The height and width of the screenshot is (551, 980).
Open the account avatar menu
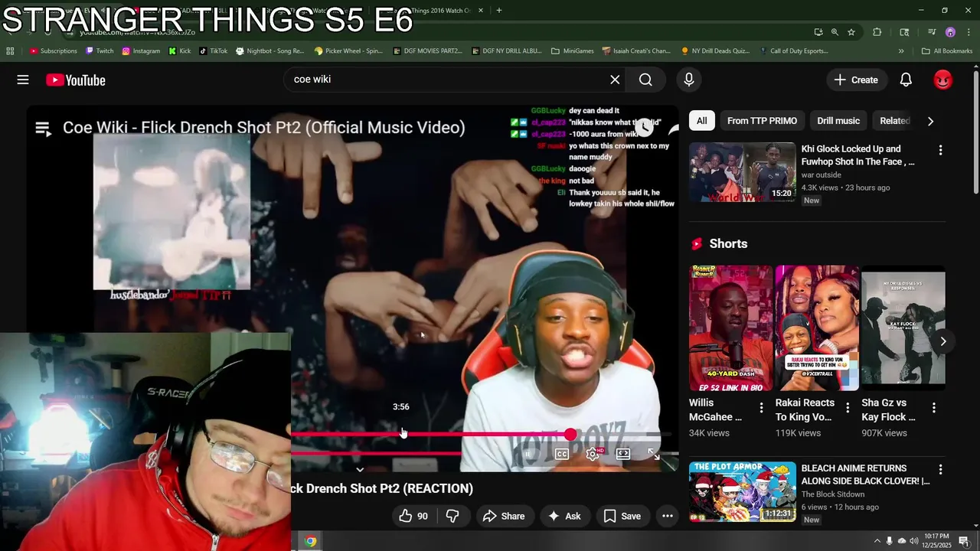(943, 80)
